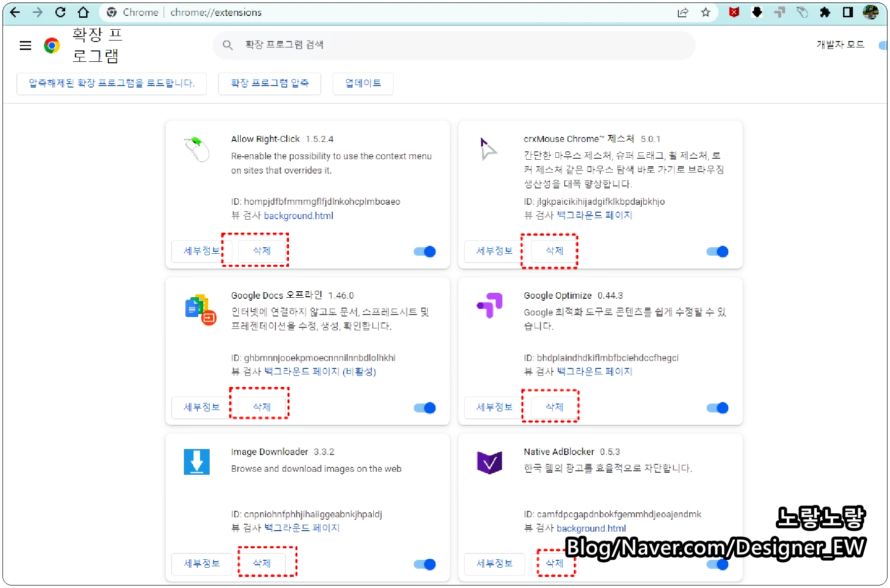Turn off Google Docs Offline toggle

click(x=425, y=408)
